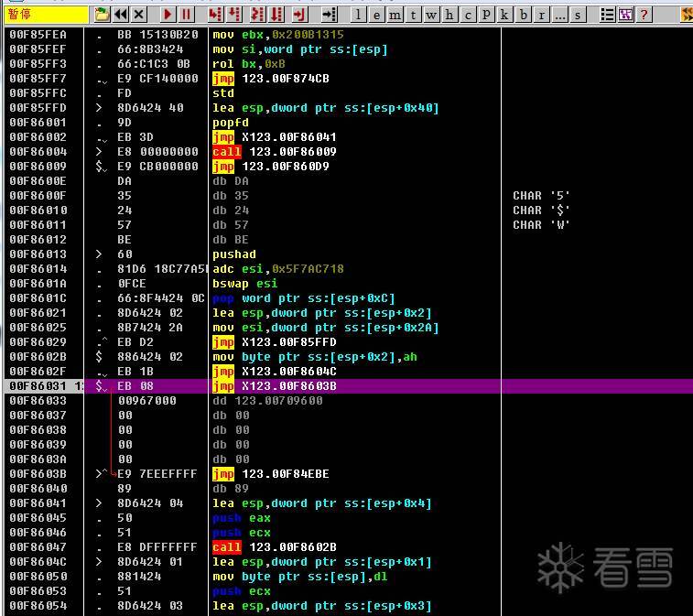The image size is (693, 616).
Task: Click the 'popfd' instruction
Action: click(x=231, y=123)
